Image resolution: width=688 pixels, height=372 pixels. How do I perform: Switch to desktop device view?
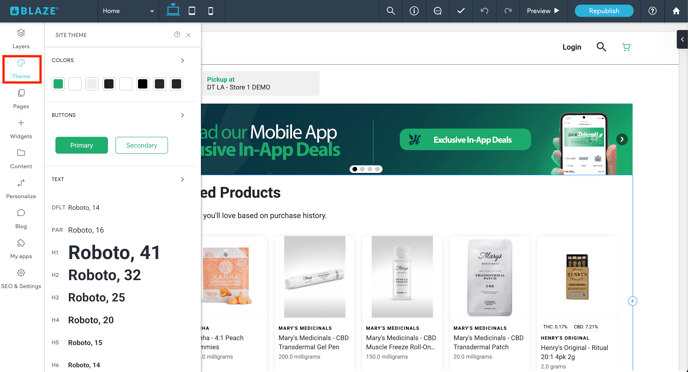coord(173,11)
